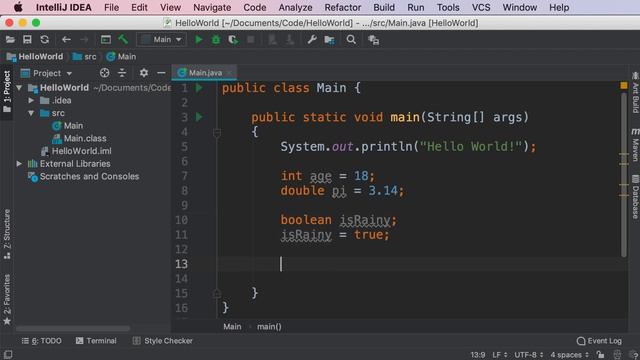This screenshot has width=640, height=360.
Task: Open the Navigate menu
Action: [212, 7]
